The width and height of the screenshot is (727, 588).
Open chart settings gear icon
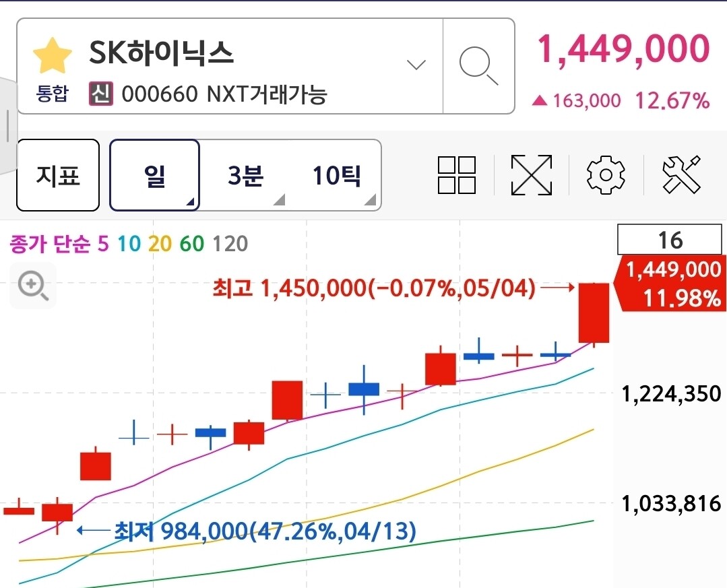coord(606,175)
